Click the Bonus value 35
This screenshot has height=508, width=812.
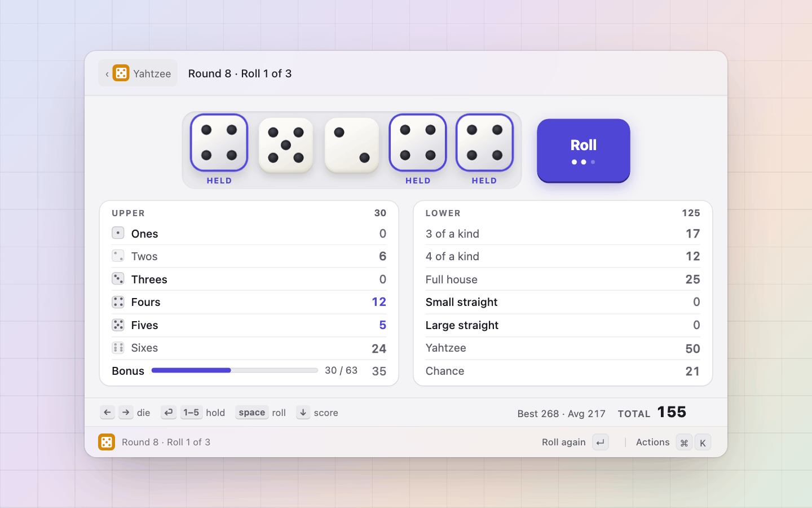click(x=379, y=371)
